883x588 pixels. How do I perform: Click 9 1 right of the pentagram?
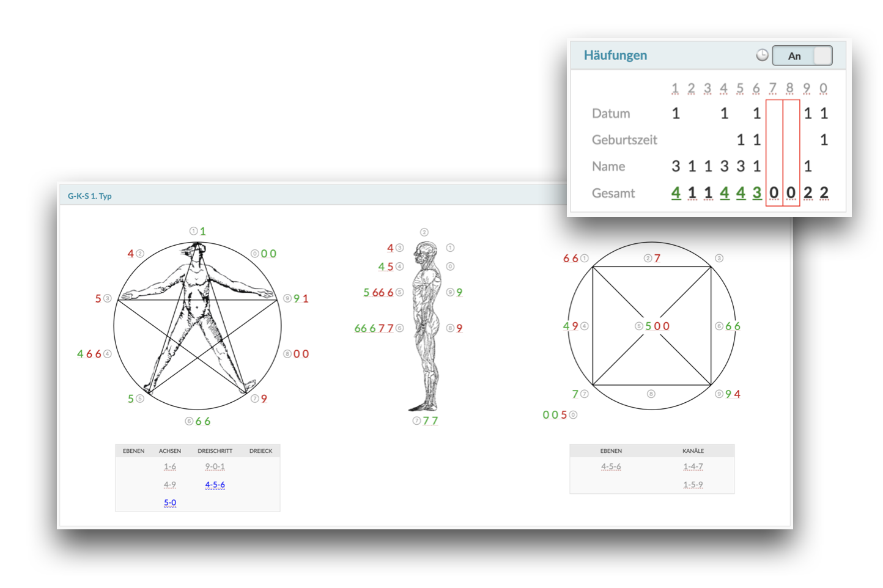301,299
